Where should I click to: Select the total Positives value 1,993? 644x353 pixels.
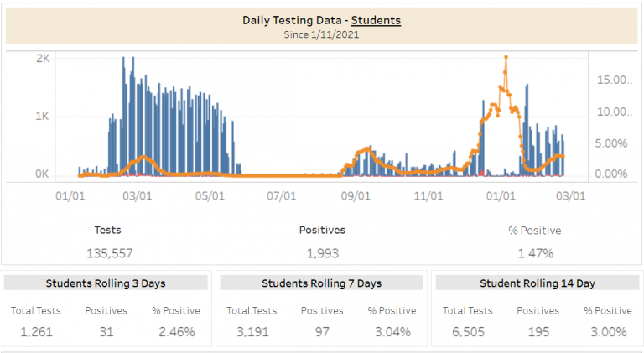point(322,252)
